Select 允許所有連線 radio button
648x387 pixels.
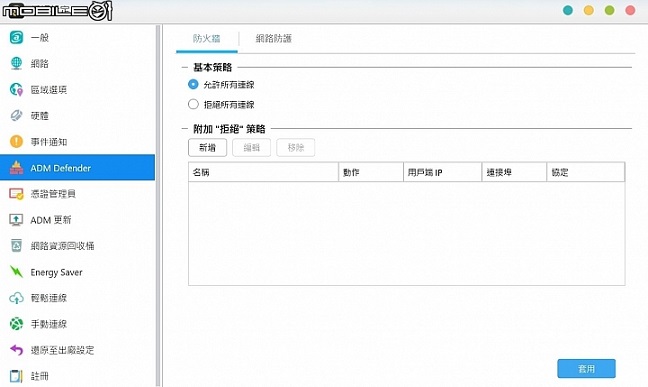click(193, 84)
